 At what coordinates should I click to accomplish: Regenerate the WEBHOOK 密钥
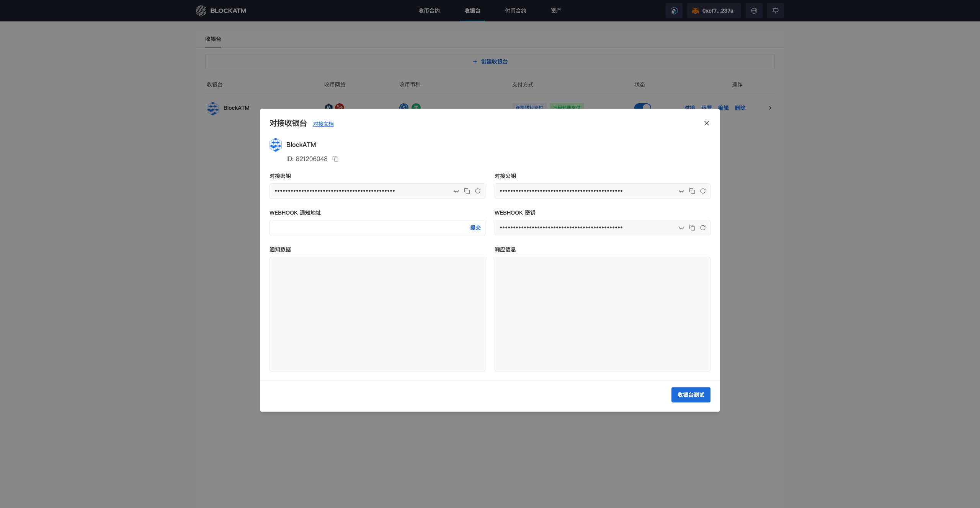702,228
